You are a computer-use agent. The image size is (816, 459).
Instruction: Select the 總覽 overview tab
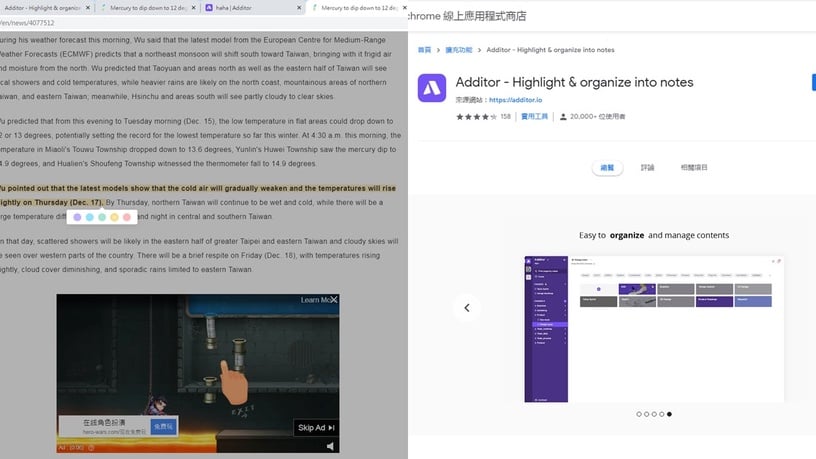tap(607, 168)
